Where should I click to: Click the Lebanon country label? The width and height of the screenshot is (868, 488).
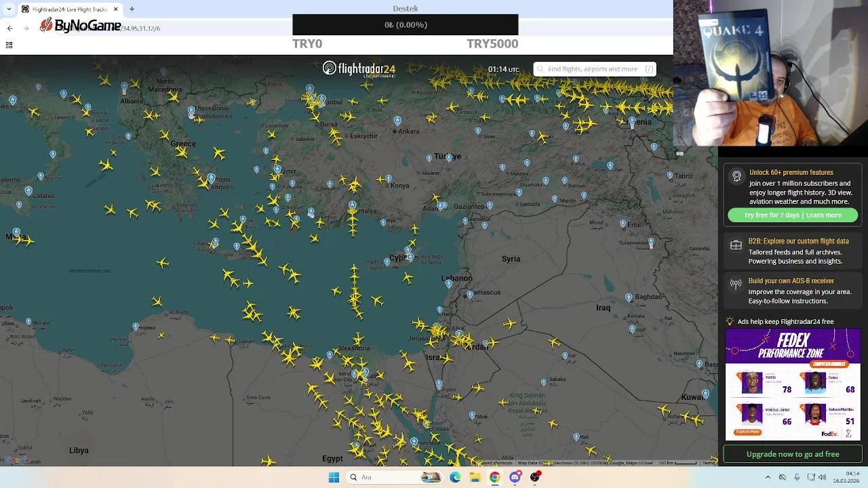(456, 279)
